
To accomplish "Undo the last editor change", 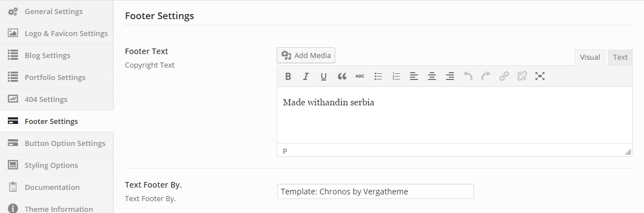I will click(x=468, y=77).
